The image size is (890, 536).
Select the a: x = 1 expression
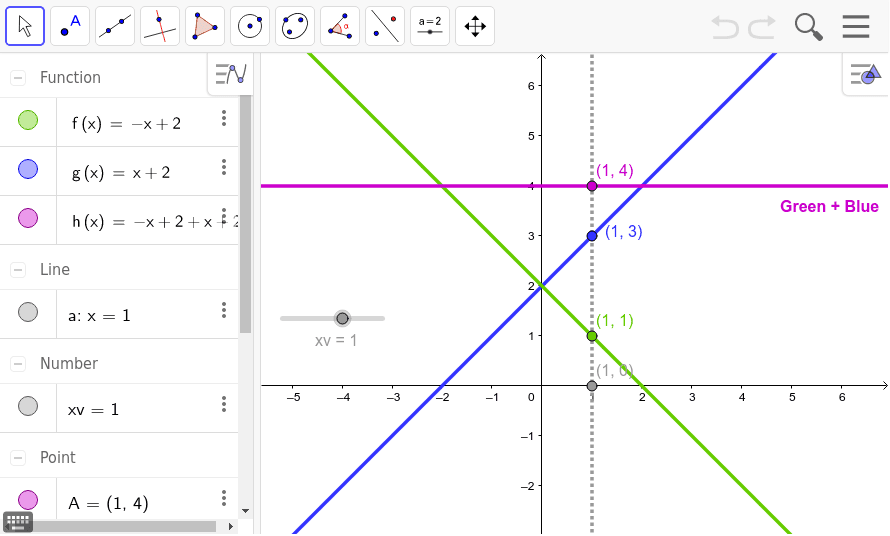(99, 315)
